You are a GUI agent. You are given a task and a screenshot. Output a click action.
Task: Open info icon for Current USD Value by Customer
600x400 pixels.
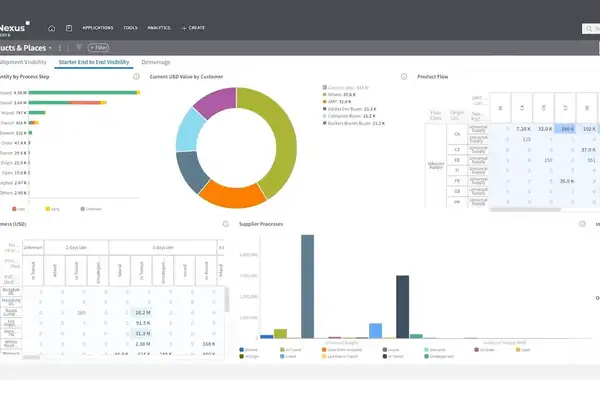point(404,77)
